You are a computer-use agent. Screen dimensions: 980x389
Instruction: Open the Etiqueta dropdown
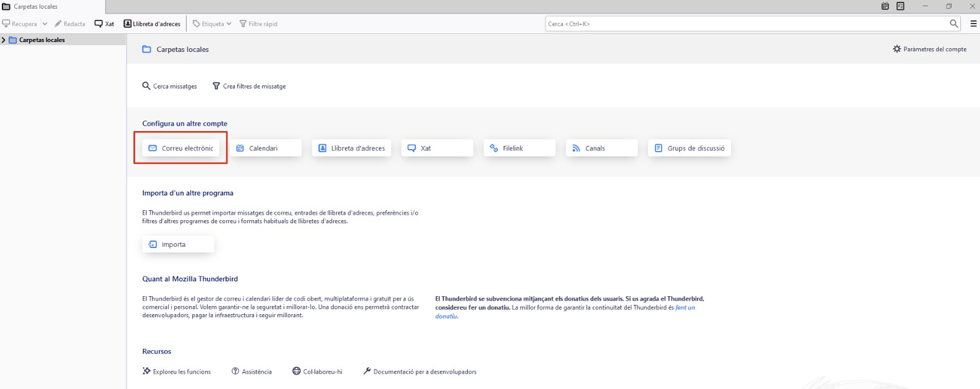click(212, 24)
